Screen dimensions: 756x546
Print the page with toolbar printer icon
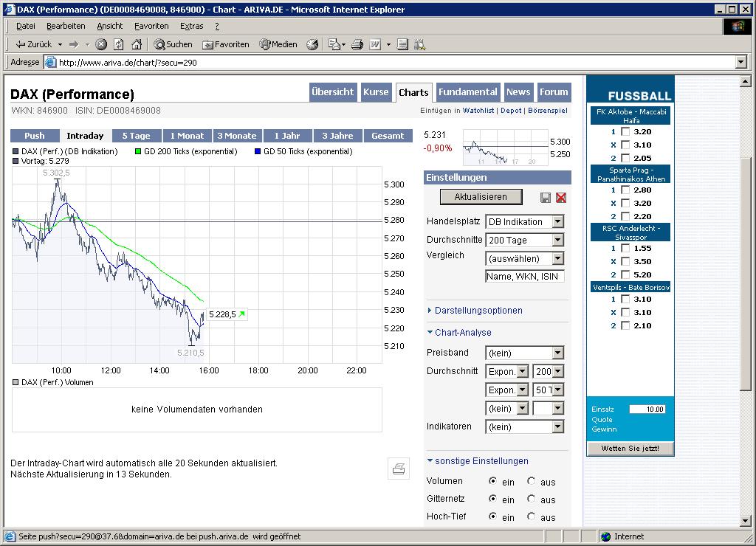pos(357,44)
